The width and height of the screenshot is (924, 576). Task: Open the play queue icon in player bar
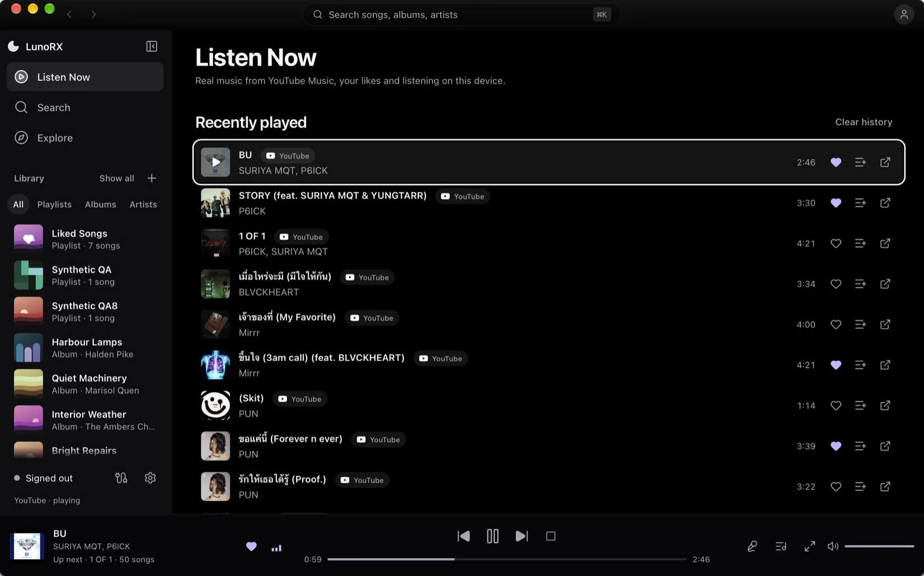click(x=780, y=546)
